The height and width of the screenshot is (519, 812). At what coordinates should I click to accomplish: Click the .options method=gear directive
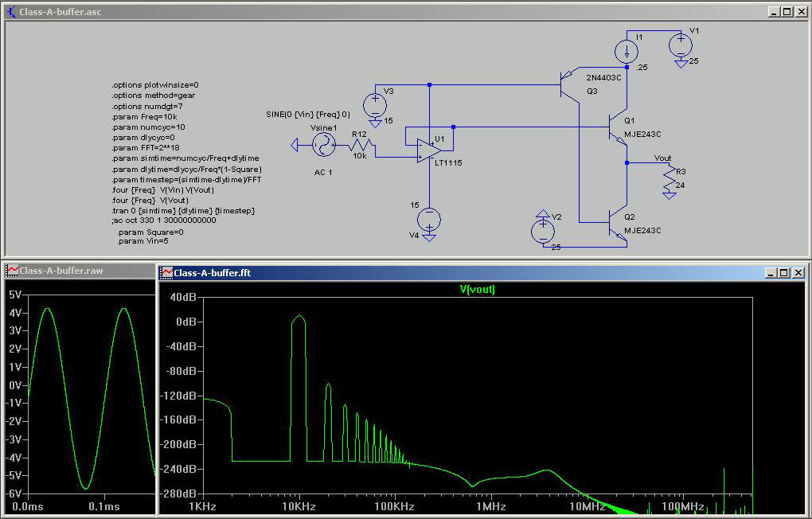coord(154,96)
